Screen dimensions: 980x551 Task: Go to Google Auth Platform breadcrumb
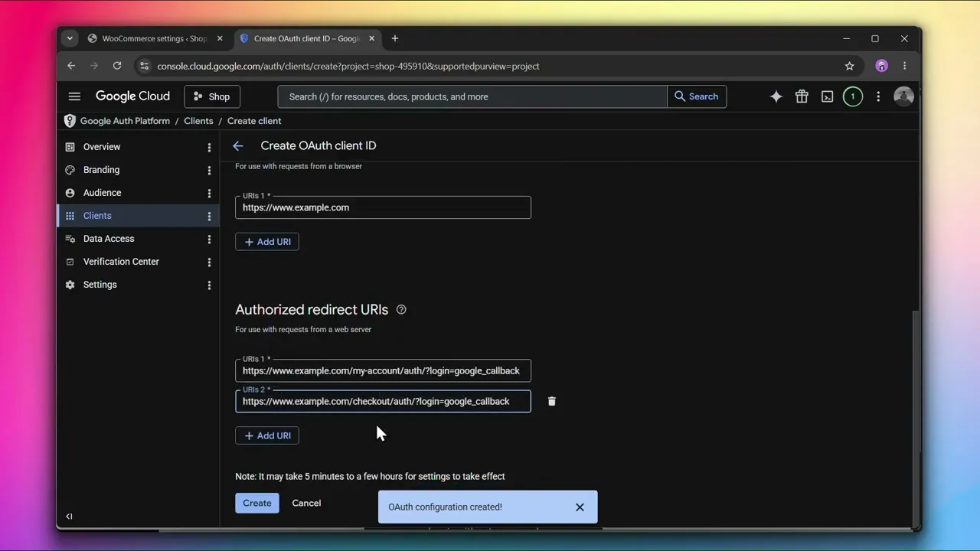(x=125, y=121)
